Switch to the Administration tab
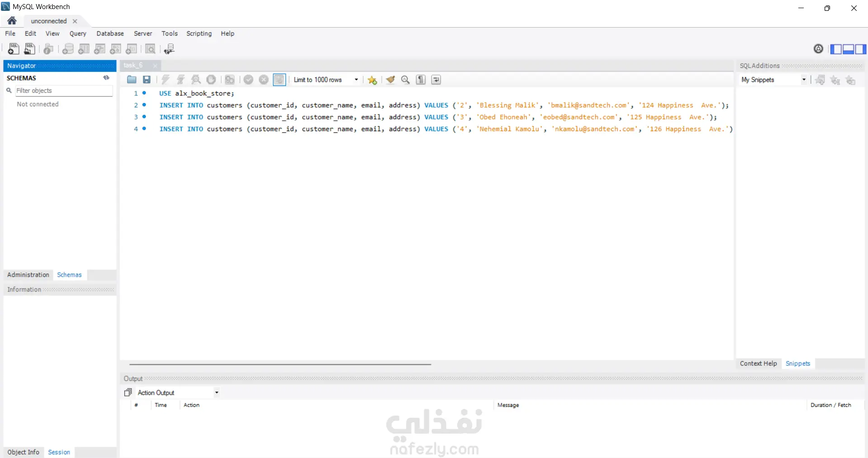Viewport: 868px width, 458px height. (28, 275)
